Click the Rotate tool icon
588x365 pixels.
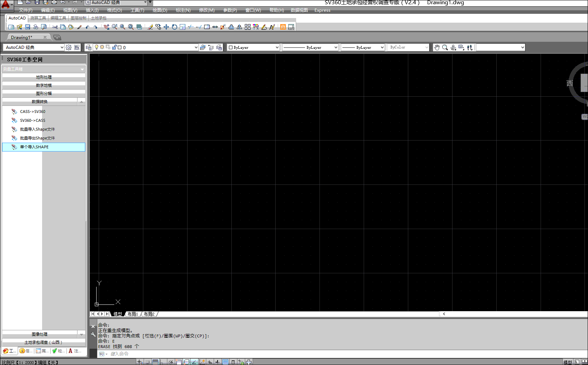pyautogui.click(x=174, y=27)
